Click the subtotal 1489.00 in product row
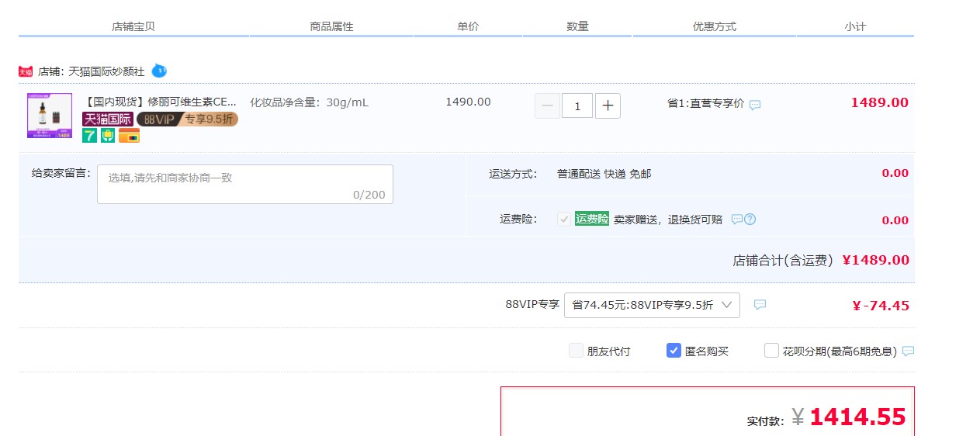Image resolution: width=980 pixels, height=436 pixels. 880,102
